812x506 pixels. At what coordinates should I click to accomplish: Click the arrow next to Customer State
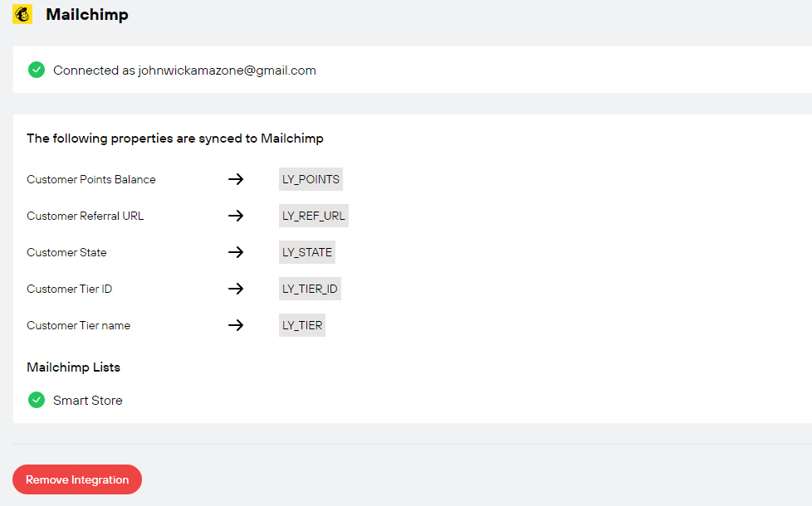click(x=236, y=252)
